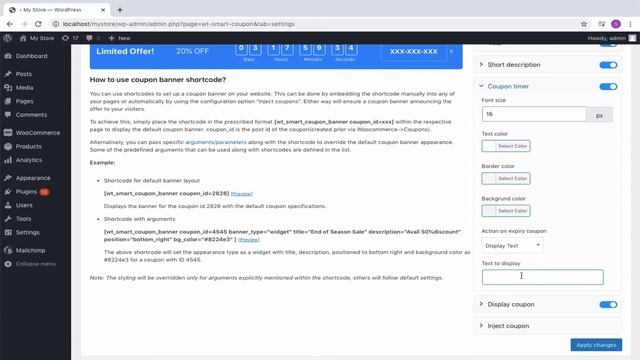Screen dimensions: 640x360
Task: Click the browser forward arrow
Action: pyautogui.click(x=24, y=24)
